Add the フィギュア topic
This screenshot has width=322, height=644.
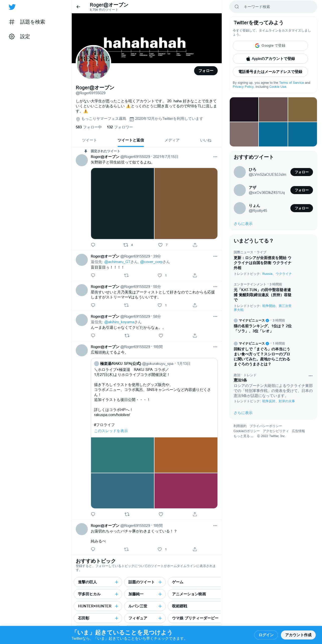click(160, 618)
